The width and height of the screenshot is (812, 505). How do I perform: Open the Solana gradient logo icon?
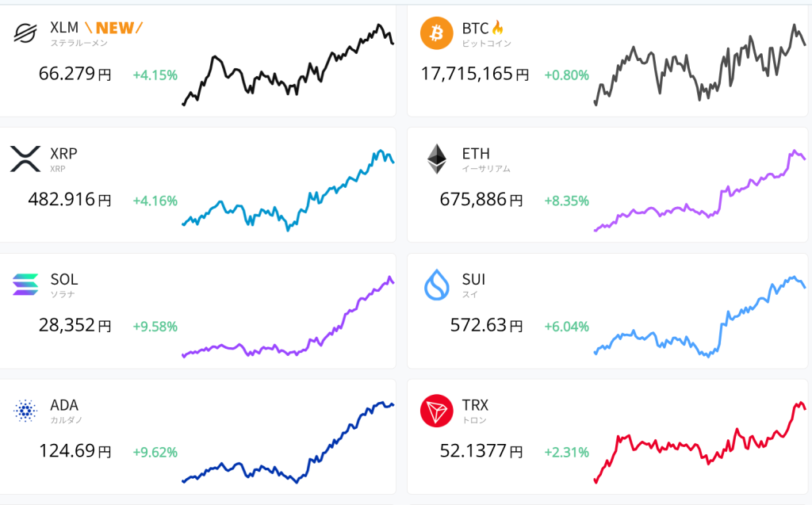[25, 284]
